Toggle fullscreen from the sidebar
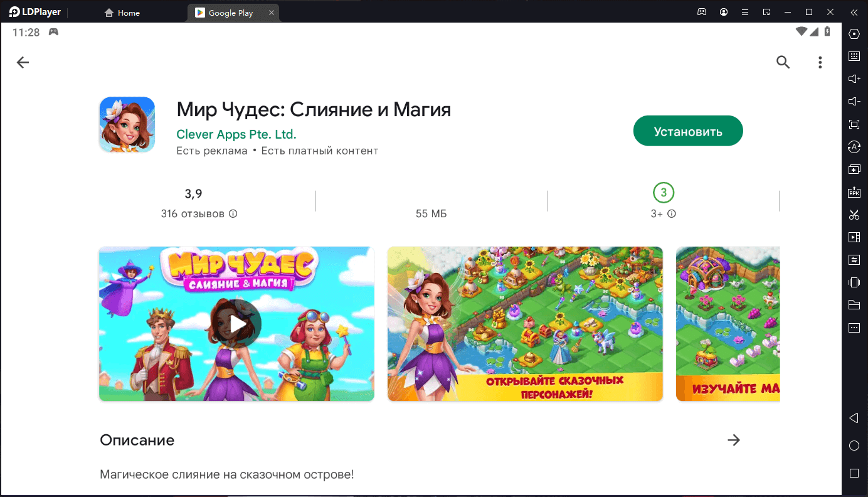This screenshot has width=868, height=497. coord(854,124)
